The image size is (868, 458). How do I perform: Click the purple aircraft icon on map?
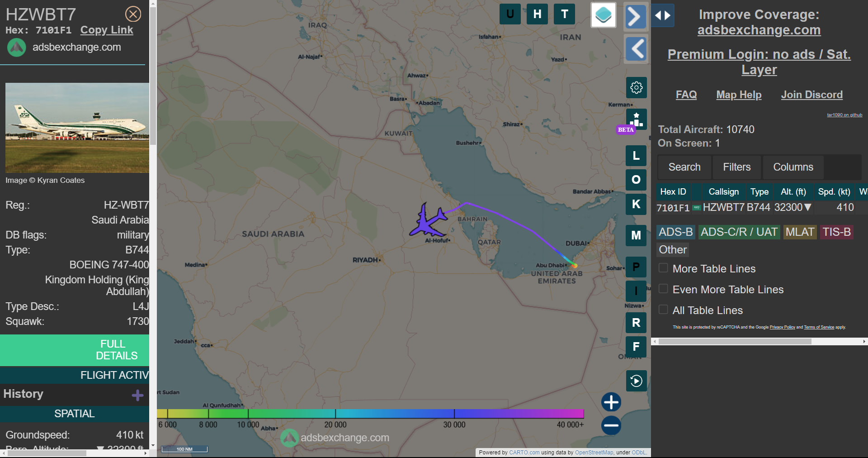[x=428, y=220]
